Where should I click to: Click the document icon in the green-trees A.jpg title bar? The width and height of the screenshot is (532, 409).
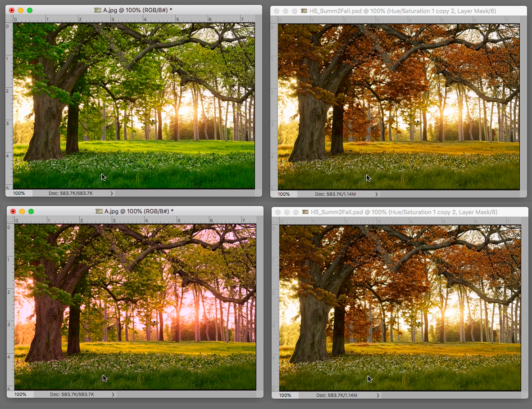point(98,10)
